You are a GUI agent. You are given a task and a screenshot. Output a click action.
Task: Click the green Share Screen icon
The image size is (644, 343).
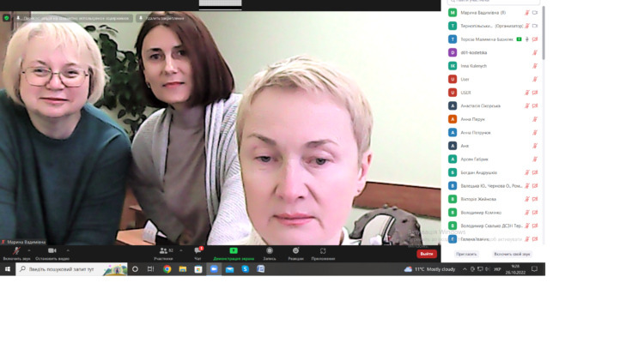tap(233, 251)
